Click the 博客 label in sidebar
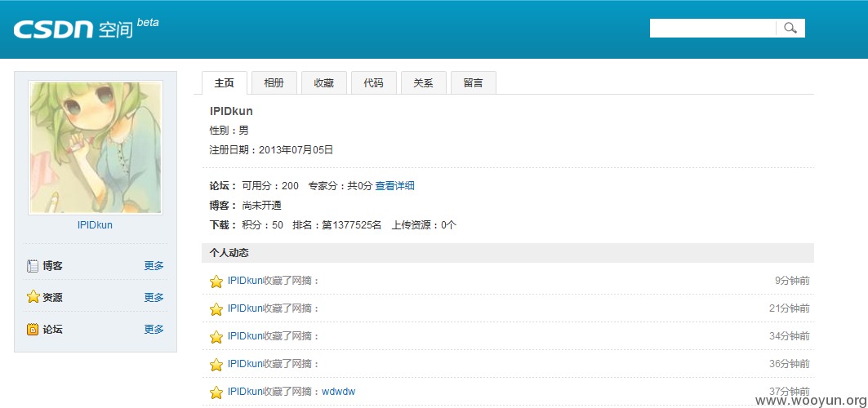The image size is (868, 408). (52, 266)
